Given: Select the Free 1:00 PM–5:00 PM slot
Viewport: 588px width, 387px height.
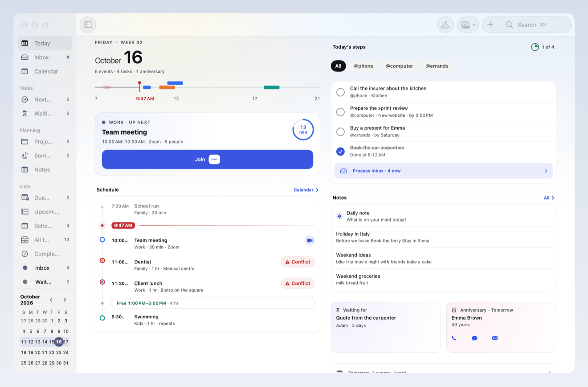Looking at the screenshot, I should (x=213, y=303).
